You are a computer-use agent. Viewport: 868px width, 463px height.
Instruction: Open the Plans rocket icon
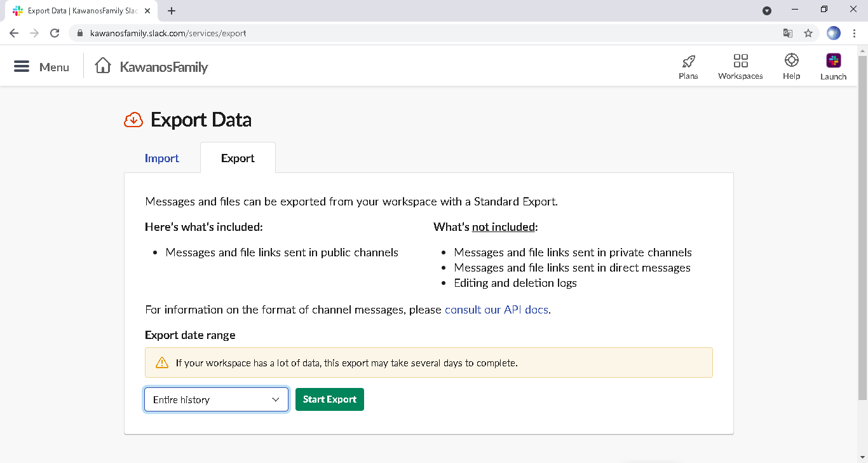click(x=688, y=62)
